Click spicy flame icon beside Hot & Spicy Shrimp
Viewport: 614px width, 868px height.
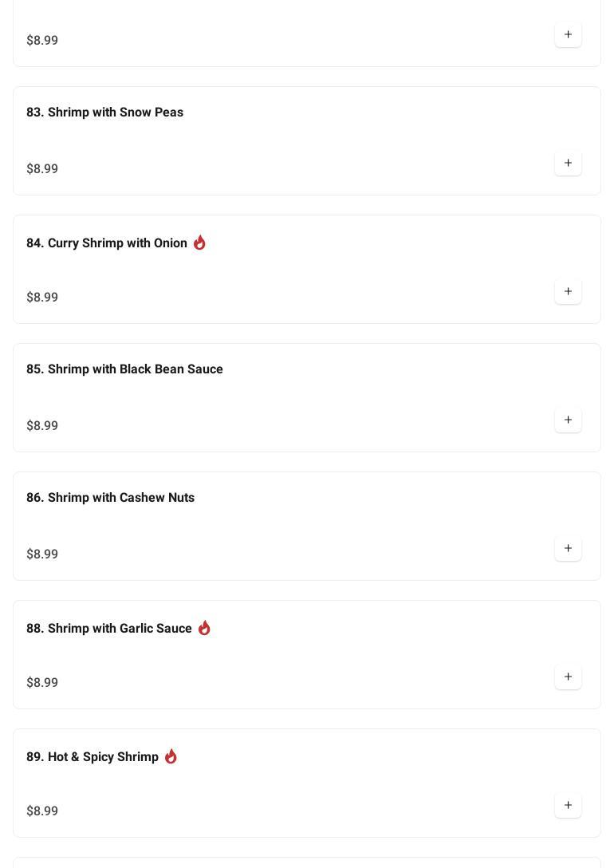[x=171, y=756]
